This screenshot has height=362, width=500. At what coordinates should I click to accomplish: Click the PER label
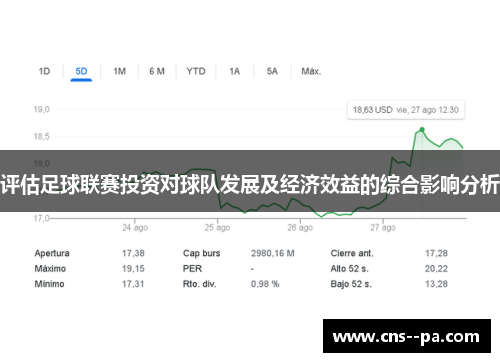pyautogui.click(x=192, y=269)
